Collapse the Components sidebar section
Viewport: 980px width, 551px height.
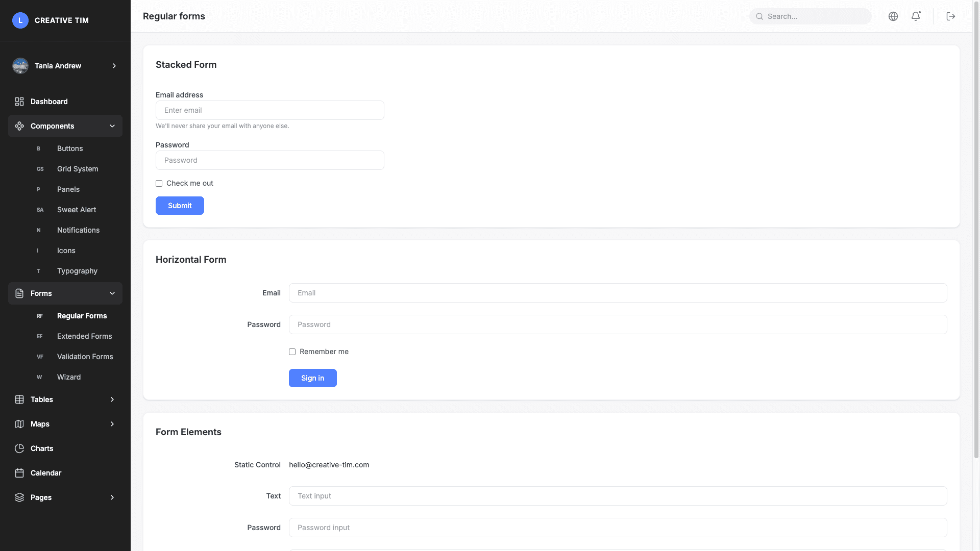112,126
